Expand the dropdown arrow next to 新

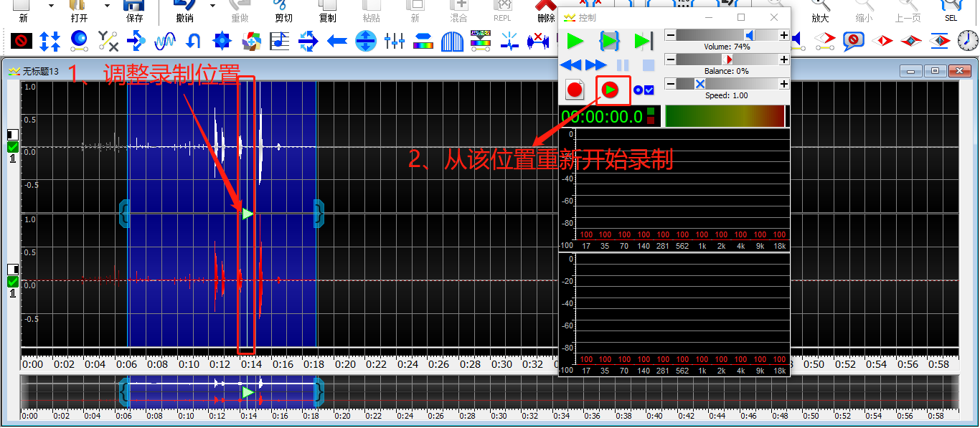(52, 6)
